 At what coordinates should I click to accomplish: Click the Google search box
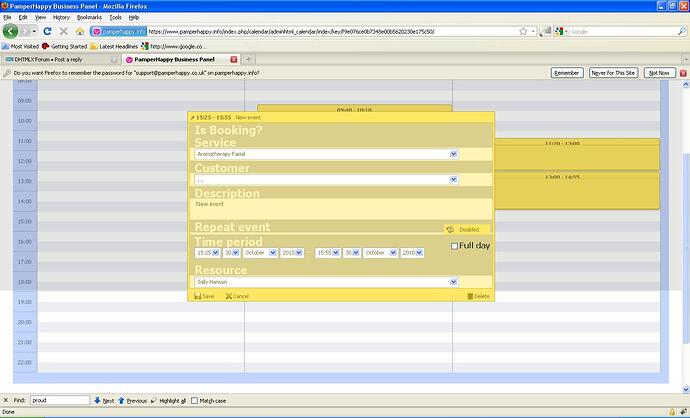pos(623,32)
